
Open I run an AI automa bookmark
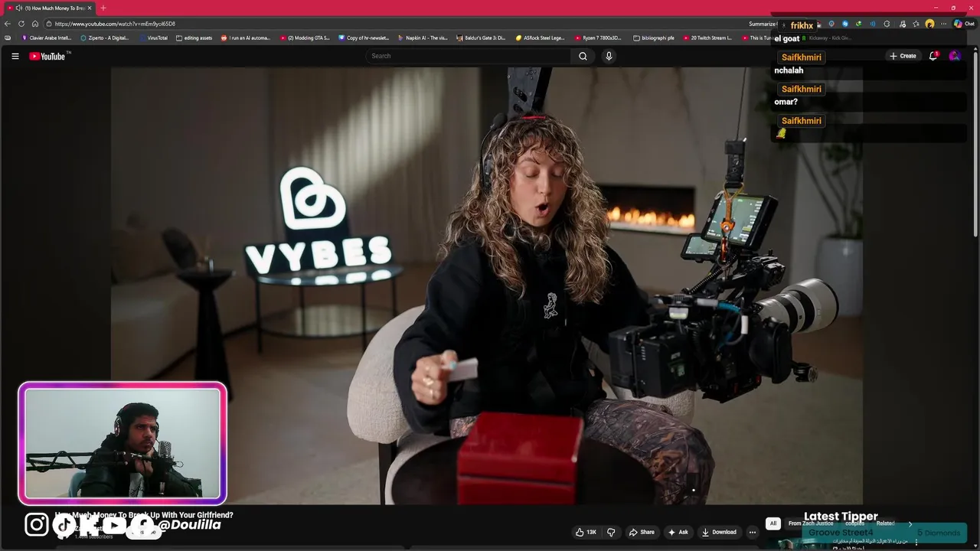(246, 37)
